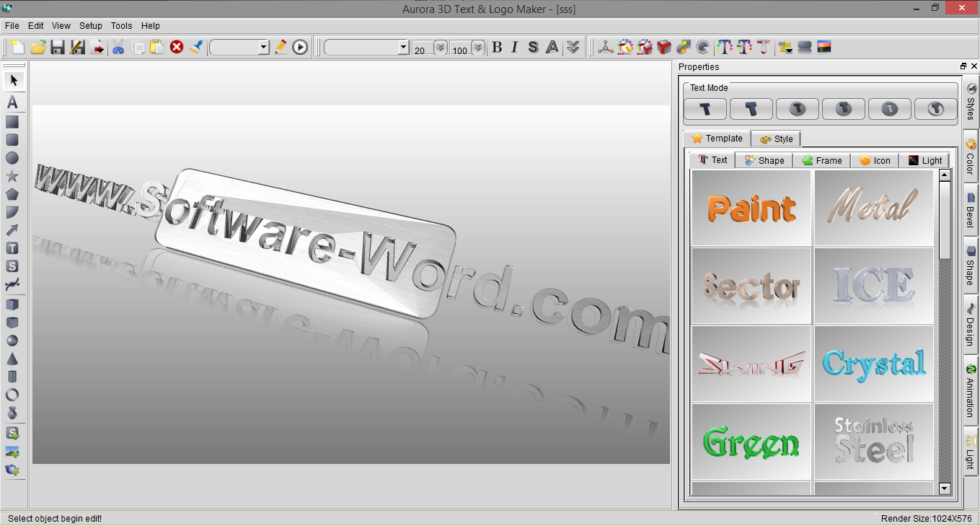Open the Icon template tab

click(875, 160)
